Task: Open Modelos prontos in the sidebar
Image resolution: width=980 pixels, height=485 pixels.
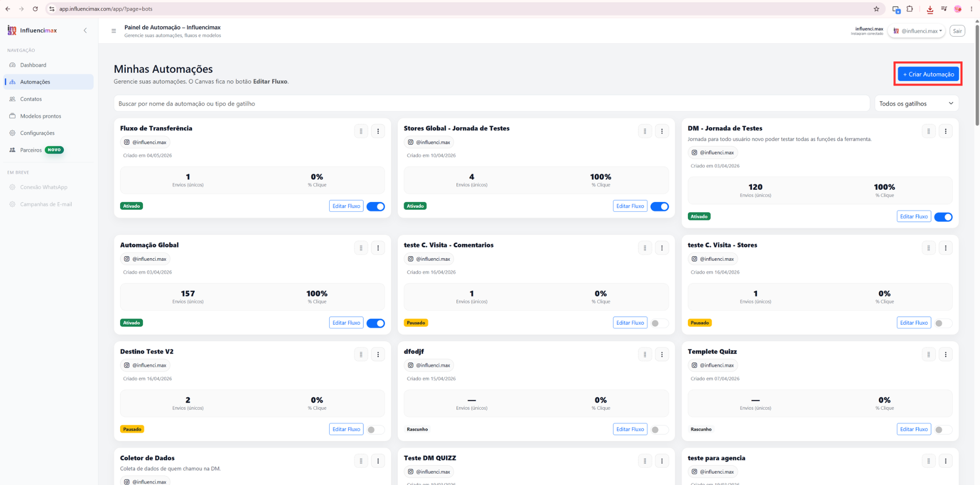Action: [x=49, y=116]
